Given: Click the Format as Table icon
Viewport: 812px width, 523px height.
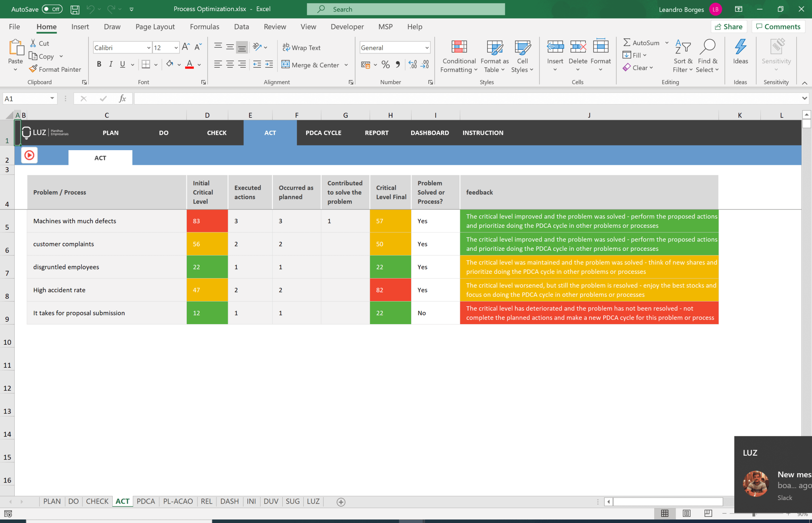Looking at the screenshot, I should click(x=494, y=55).
